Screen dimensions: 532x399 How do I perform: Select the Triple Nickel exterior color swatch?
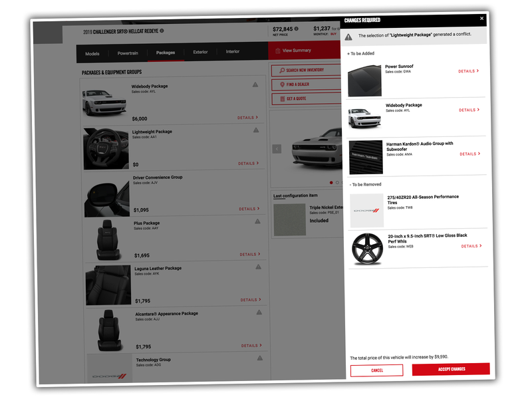point(290,219)
